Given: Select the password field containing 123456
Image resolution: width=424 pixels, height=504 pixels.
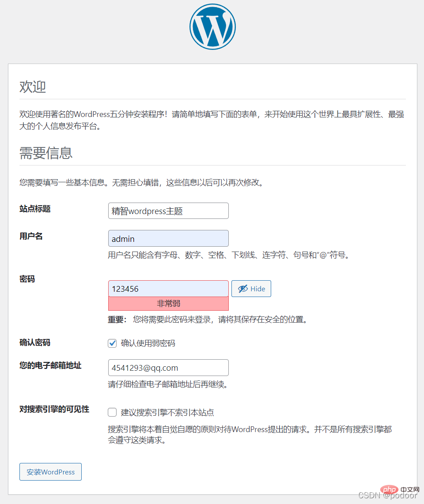Looking at the screenshot, I should click(x=168, y=289).
